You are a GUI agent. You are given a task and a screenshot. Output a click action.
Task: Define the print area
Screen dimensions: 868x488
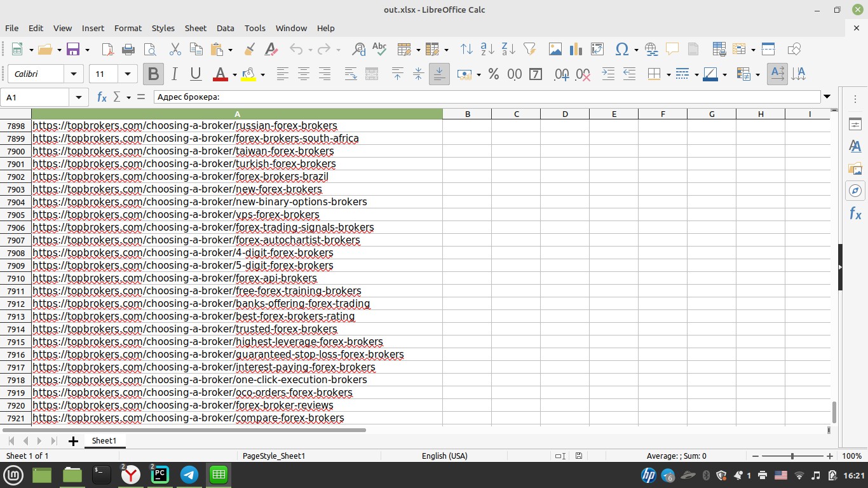(x=719, y=50)
